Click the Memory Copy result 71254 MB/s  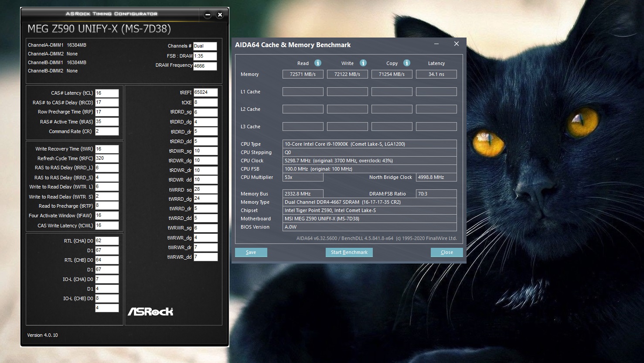coord(392,74)
